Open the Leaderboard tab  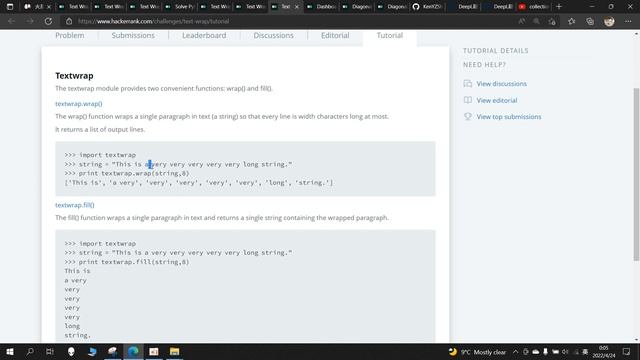[204, 36]
